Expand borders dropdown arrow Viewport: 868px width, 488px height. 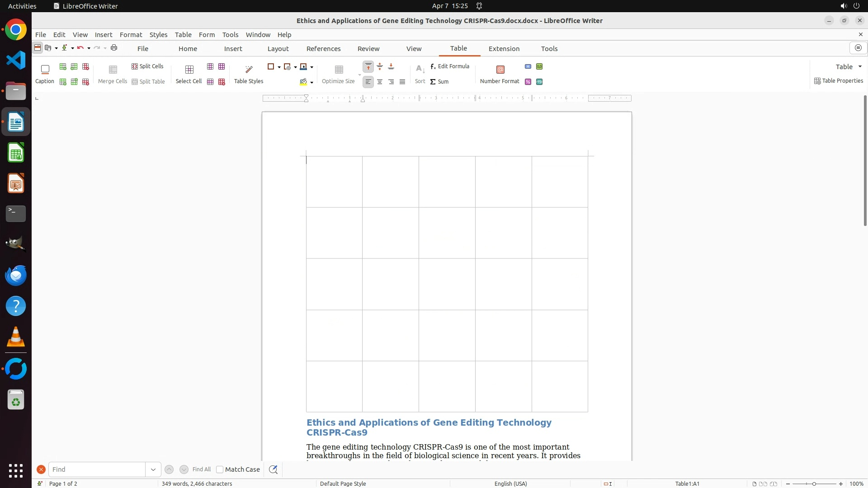point(279,67)
